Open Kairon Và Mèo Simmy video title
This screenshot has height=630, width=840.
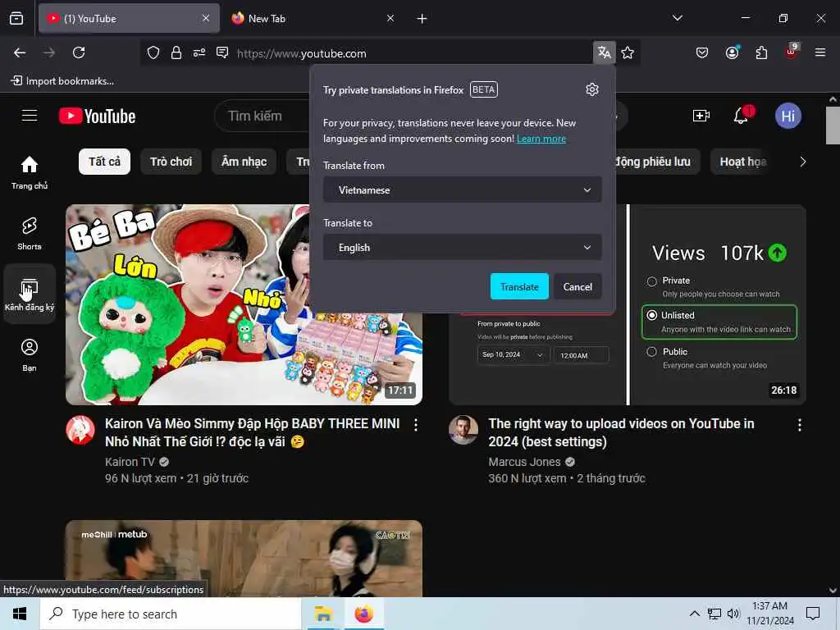coord(253,432)
